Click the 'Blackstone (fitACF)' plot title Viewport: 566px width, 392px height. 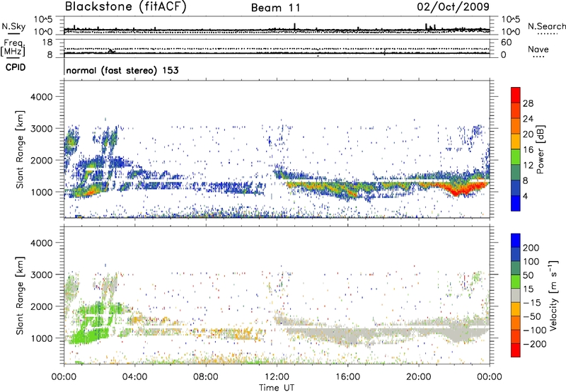(125, 6)
